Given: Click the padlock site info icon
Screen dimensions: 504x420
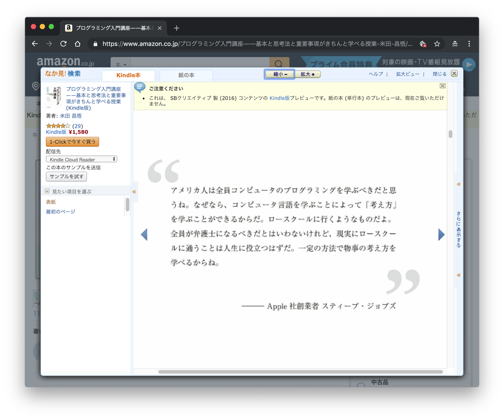Looking at the screenshot, I should pos(95,44).
